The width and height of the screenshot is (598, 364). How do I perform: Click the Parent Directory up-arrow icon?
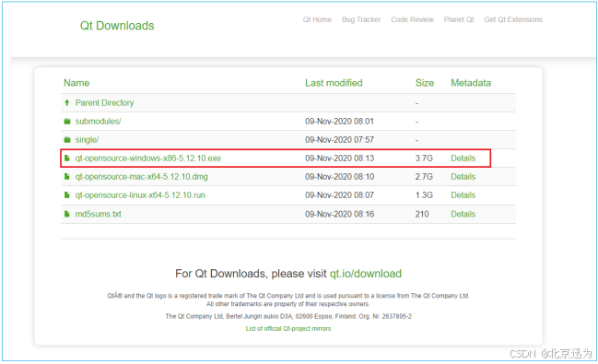click(67, 102)
